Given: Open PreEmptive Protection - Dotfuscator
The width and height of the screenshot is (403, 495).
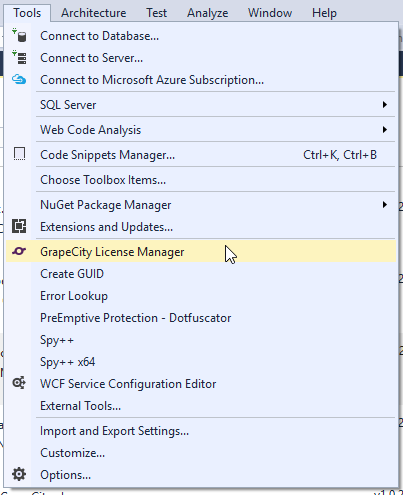Looking at the screenshot, I should [x=136, y=318].
